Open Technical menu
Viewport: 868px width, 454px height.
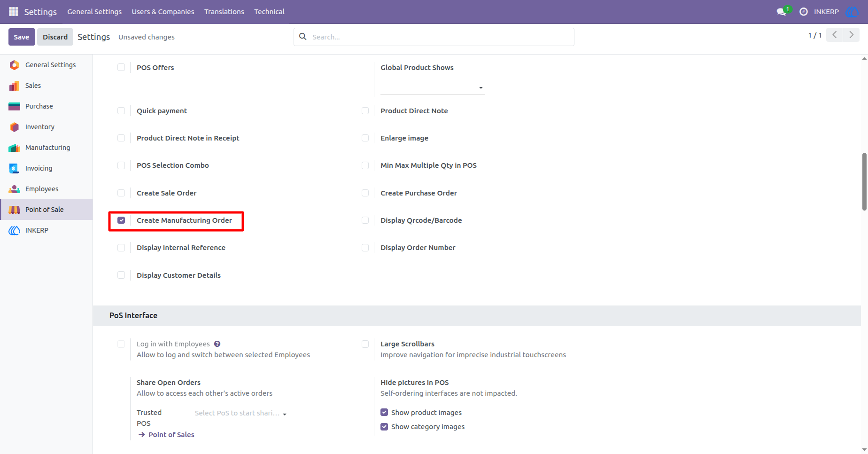269,12
